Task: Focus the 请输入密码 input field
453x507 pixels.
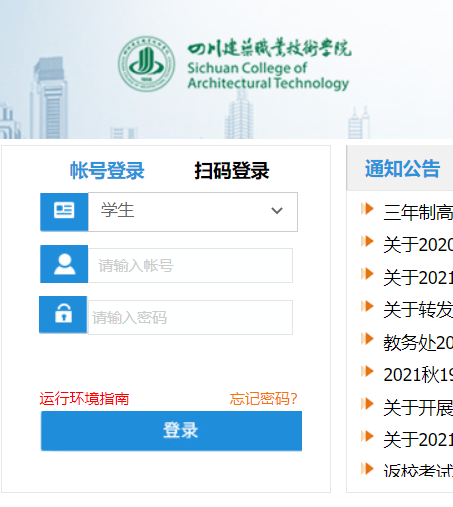Action: tap(190, 317)
